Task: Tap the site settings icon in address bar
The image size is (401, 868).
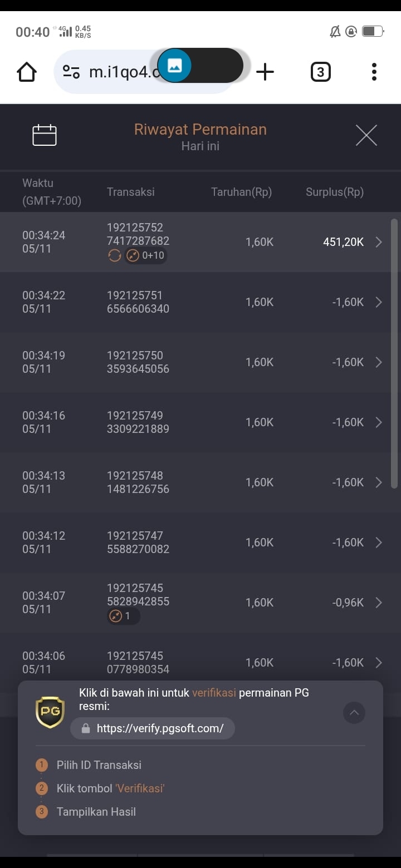Action: [71, 72]
